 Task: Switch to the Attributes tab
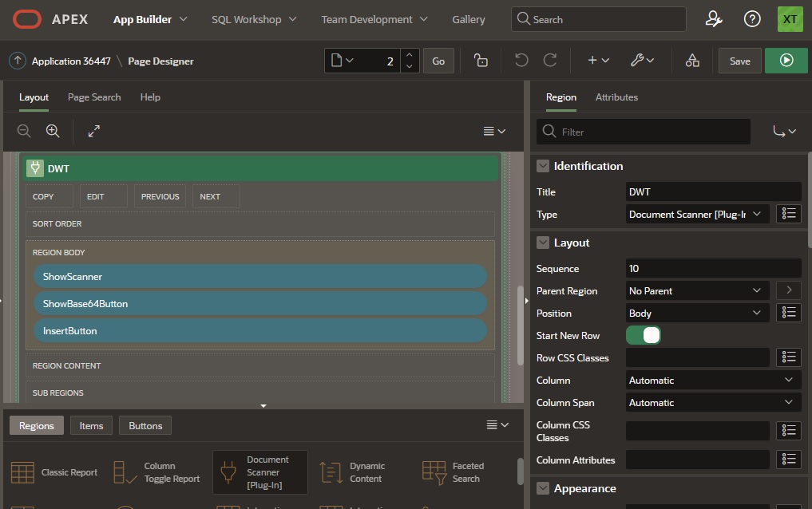(x=616, y=97)
